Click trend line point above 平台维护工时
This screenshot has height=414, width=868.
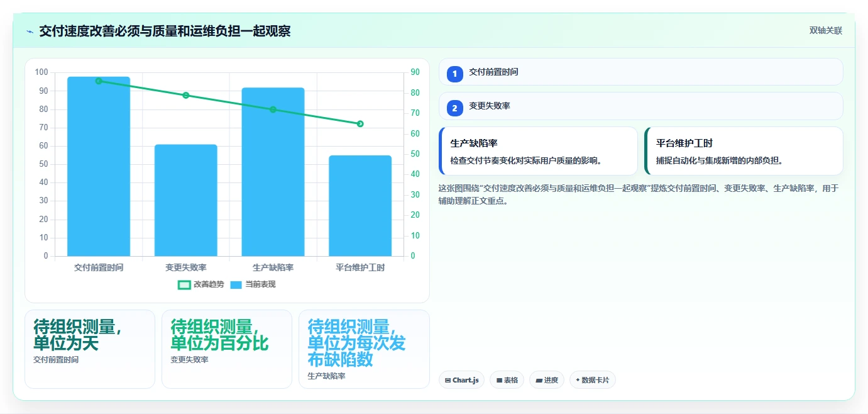click(x=360, y=124)
